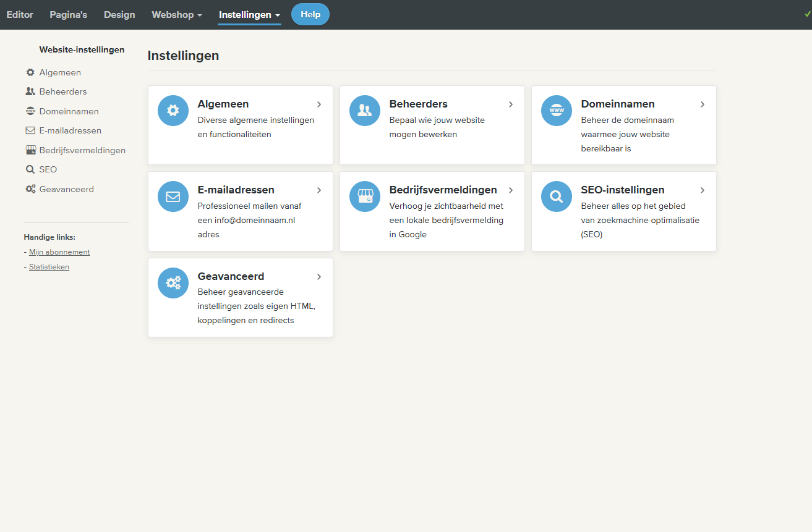The image size is (812, 532).
Task: Click the 'Handige links:' label
Action: pos(49,237)
